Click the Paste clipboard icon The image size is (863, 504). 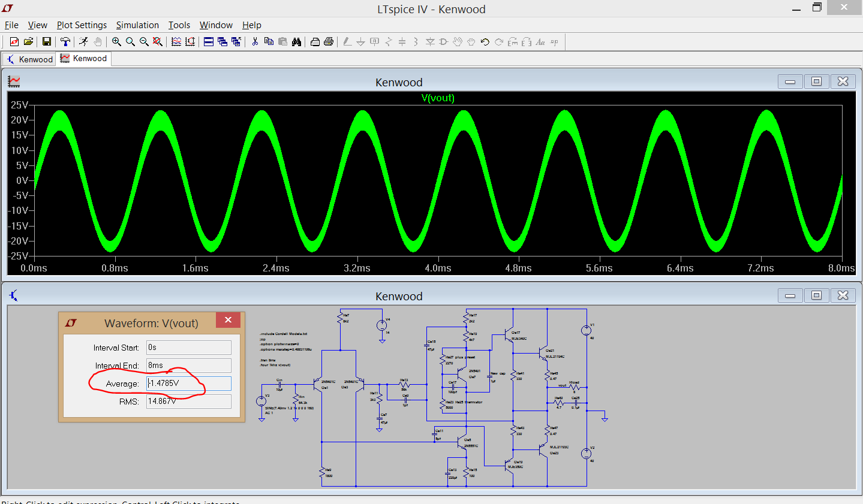point(282,41)
